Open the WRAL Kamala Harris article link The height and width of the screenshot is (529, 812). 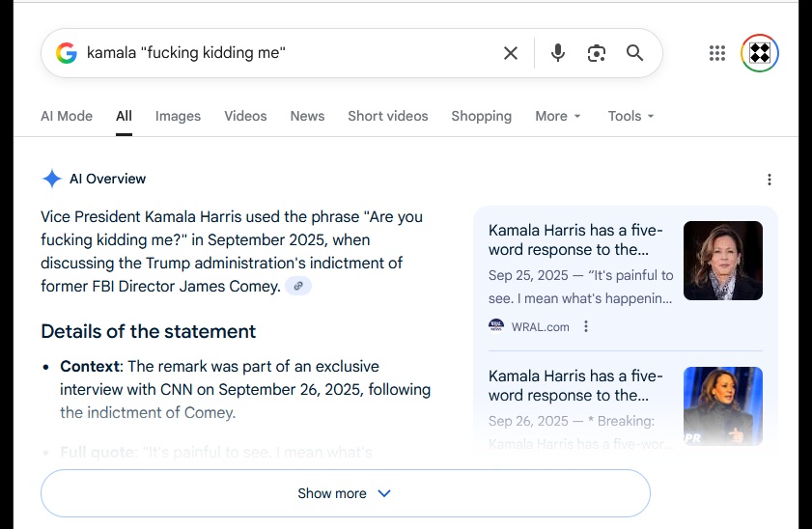(575, 239)
